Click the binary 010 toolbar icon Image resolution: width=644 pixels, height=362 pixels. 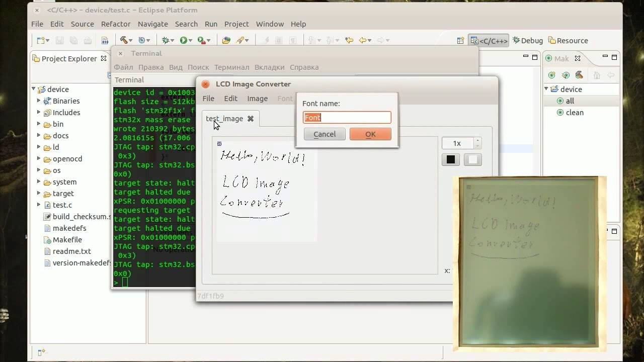105,41
